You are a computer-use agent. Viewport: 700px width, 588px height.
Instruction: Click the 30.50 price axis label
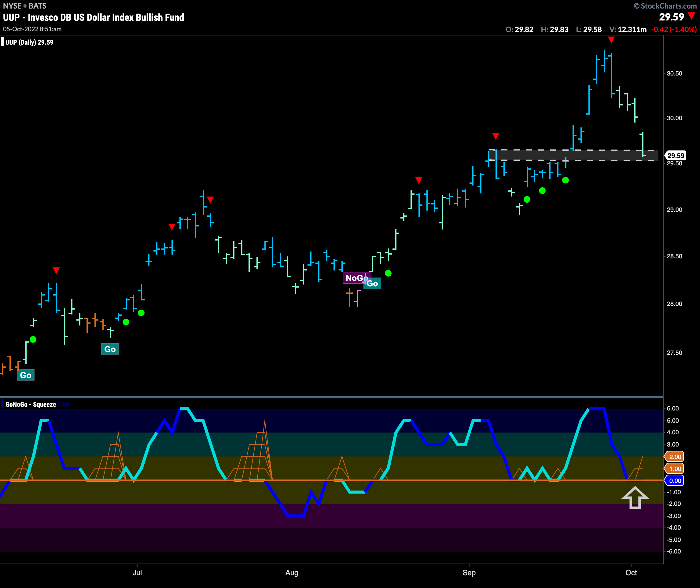[674, 73]
